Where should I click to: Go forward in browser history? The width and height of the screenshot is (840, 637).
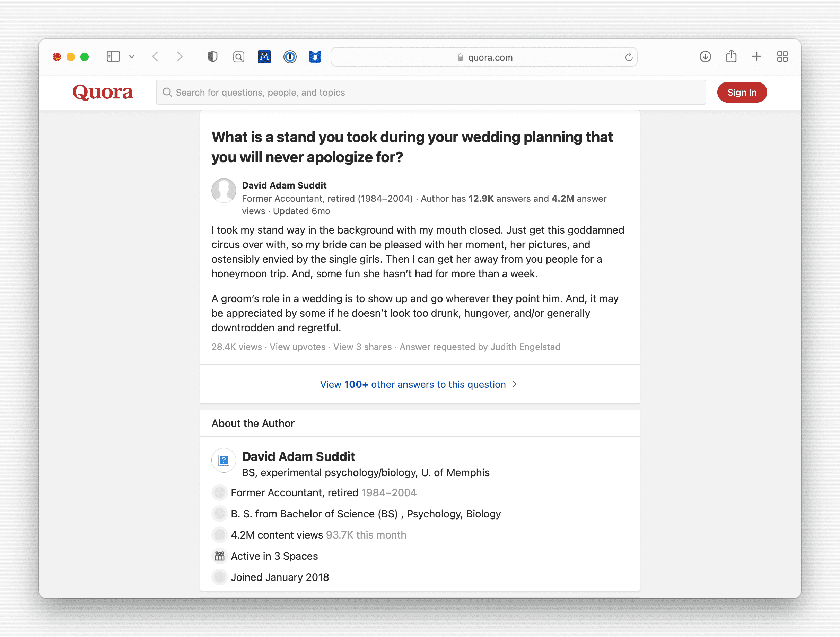point(180,57)
